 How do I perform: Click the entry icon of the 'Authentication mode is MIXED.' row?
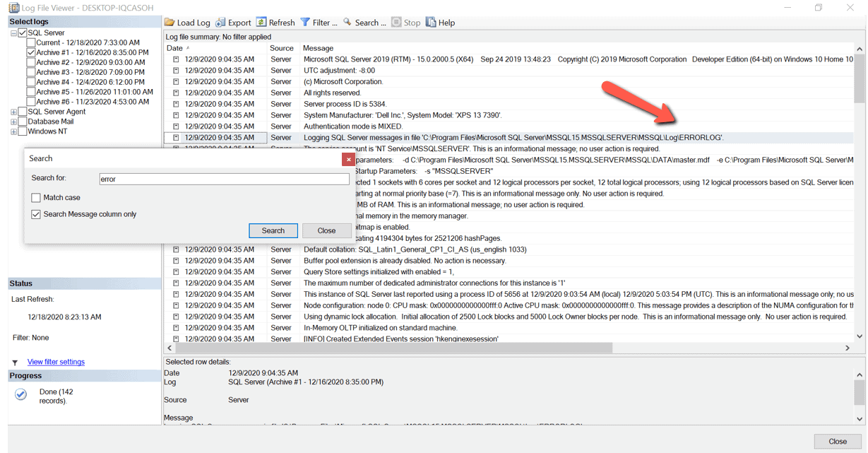[177, 127]
